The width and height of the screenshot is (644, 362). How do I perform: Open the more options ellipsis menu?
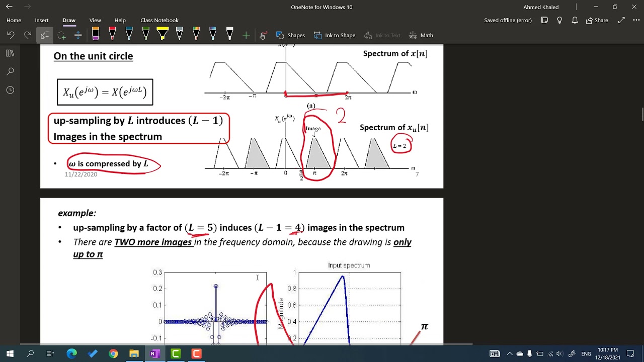[x=635, y=20]
